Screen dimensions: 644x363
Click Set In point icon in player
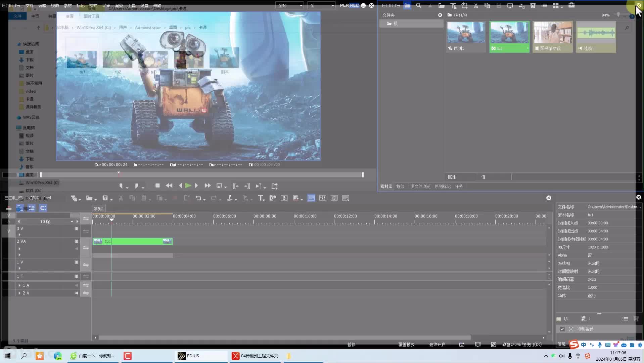[122, 186]
